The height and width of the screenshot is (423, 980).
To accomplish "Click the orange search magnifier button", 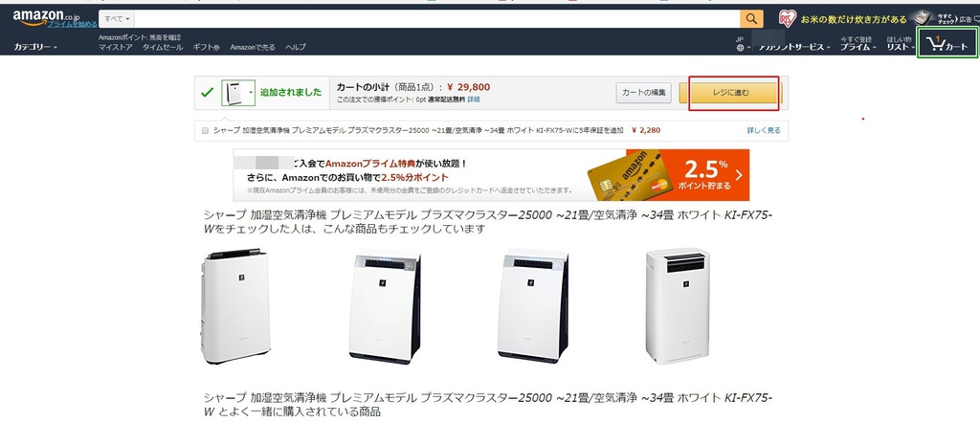I will tap(752, 19).
